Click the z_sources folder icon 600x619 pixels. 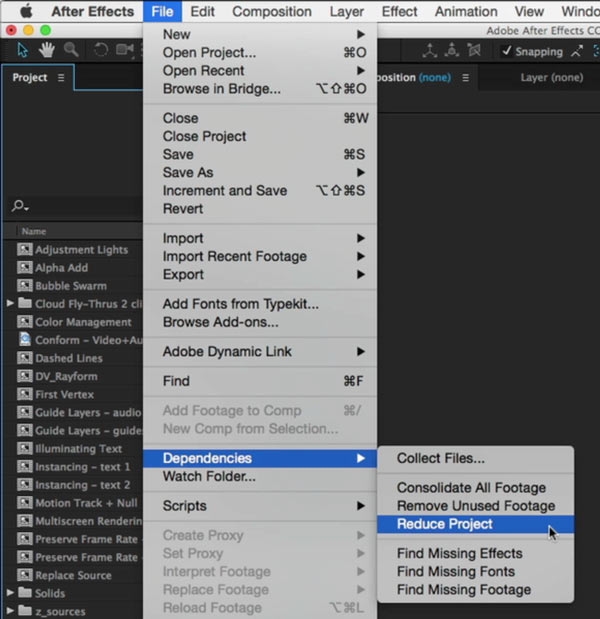(x=25, y=611)
